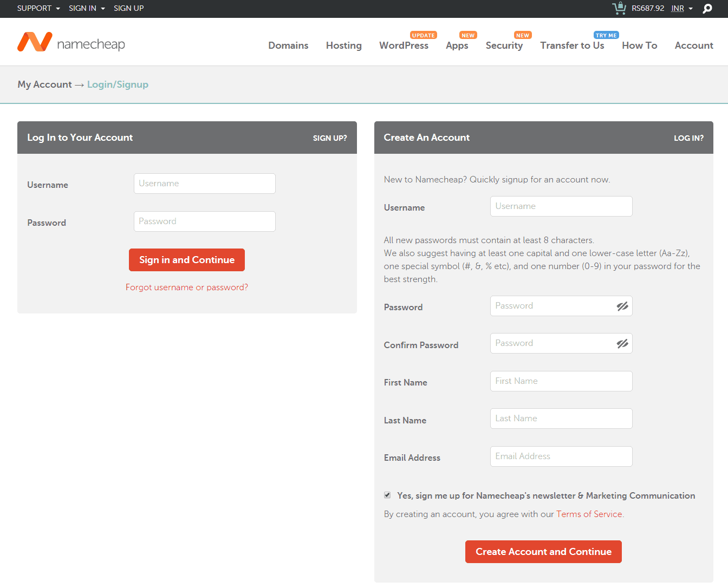The image size is (728, 588).
Task: Click the search magnifier icon
Action: coord(707,9)
